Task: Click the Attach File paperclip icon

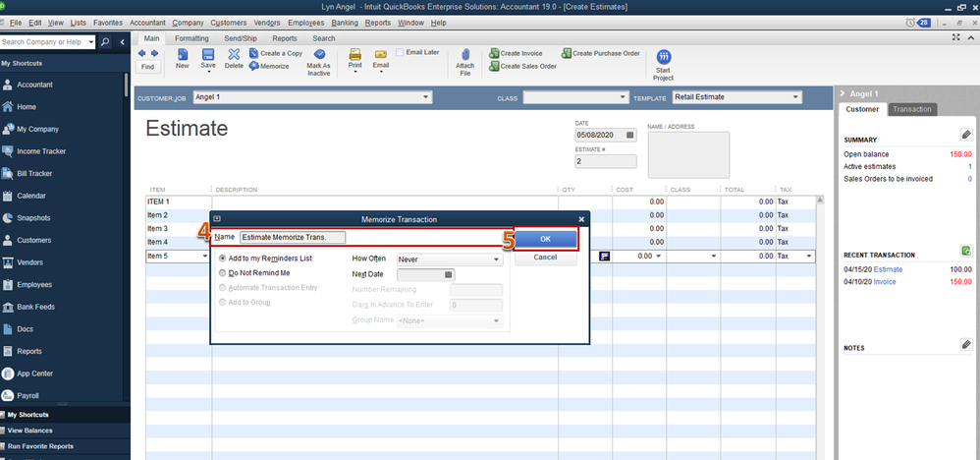Action: 465,54
